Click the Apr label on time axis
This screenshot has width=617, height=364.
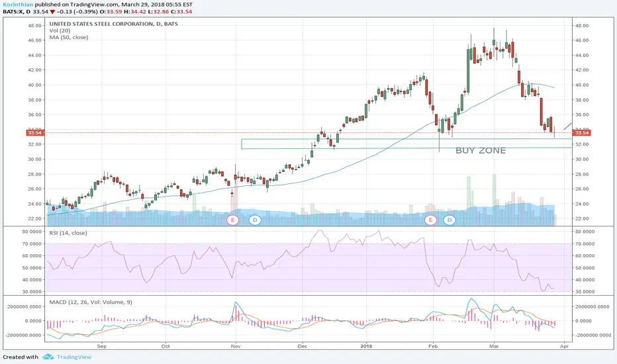pos(564,346)
